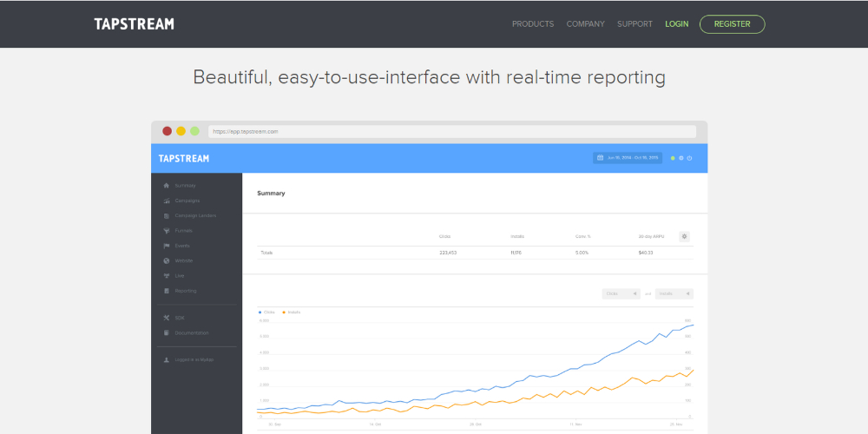The height and width of the screenshot is (434, 868).
Task: Click the Website globe icon
Action: [166, 260]
